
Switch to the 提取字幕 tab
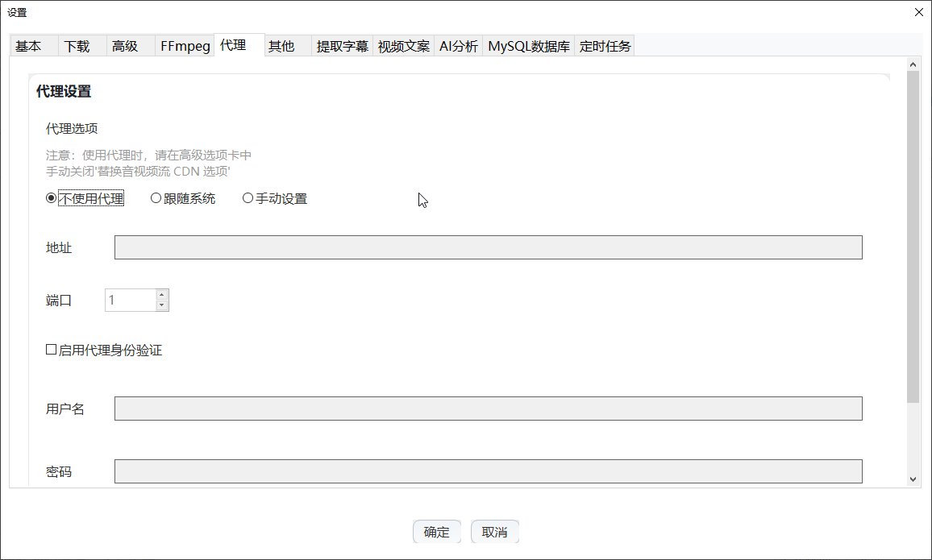[342, 47]
